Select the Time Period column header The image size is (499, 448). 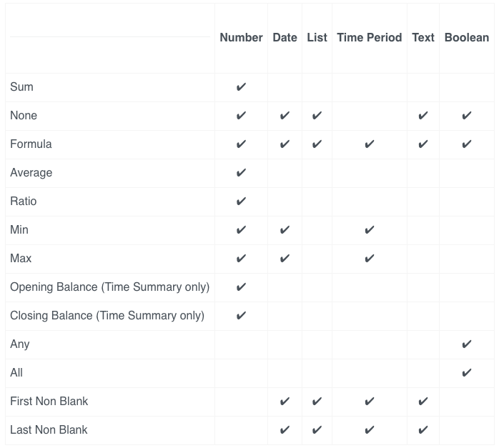[x=369, y=38]
